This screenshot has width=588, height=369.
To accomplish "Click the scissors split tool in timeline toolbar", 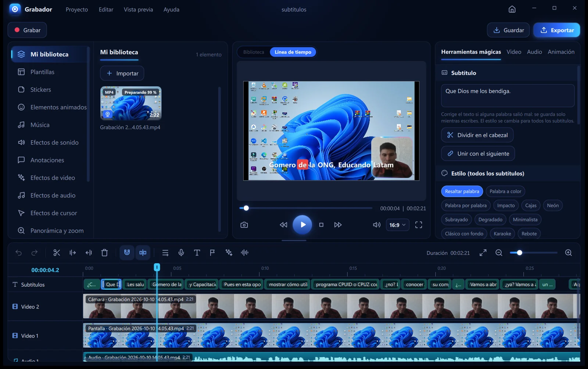I will tap(57, 252).
